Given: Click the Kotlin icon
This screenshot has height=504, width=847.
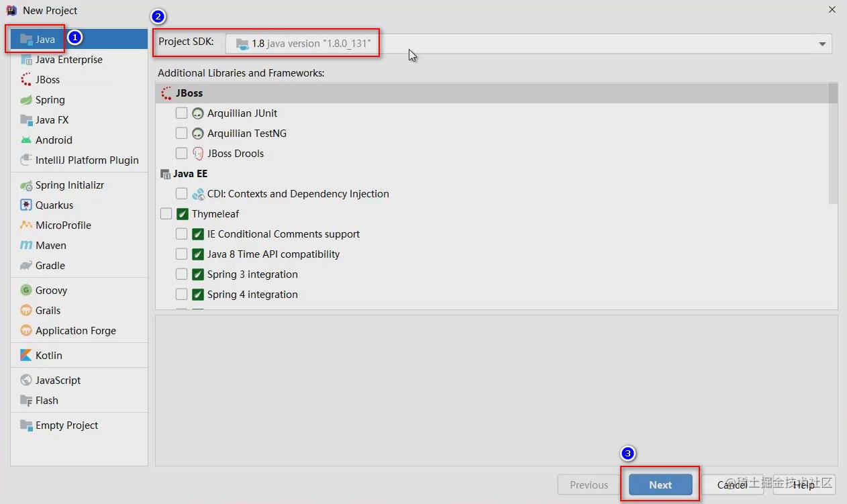Looking at the screenshot, I should (x=26, y=356).
